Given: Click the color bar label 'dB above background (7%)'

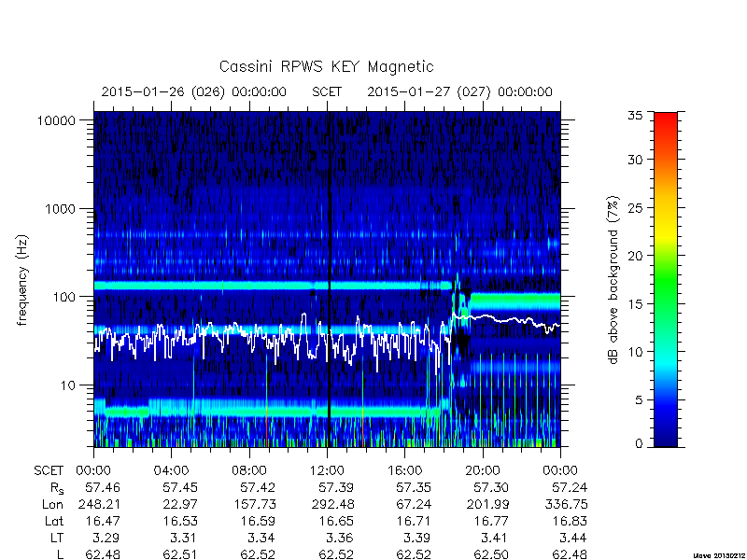Looking at the screenshot, I should click(613, 280).
